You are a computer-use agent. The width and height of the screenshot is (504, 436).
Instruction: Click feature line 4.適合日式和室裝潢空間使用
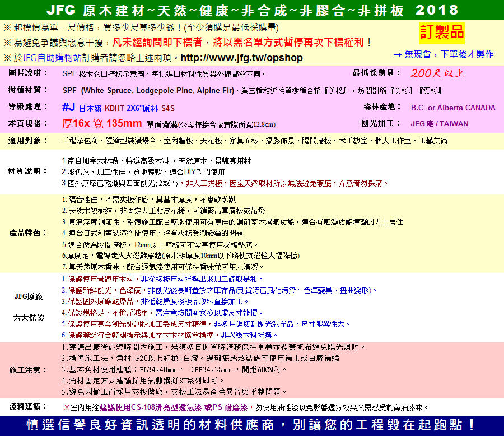click(152, 233)
